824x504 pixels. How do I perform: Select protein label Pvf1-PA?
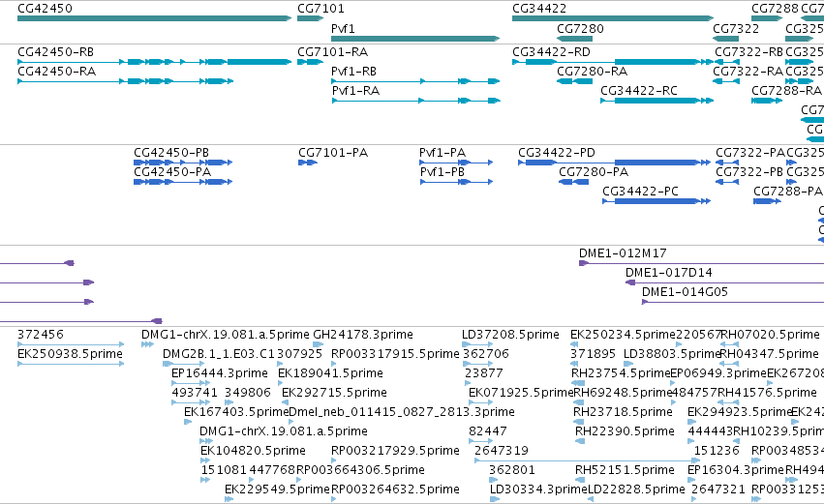click(443, 153)
